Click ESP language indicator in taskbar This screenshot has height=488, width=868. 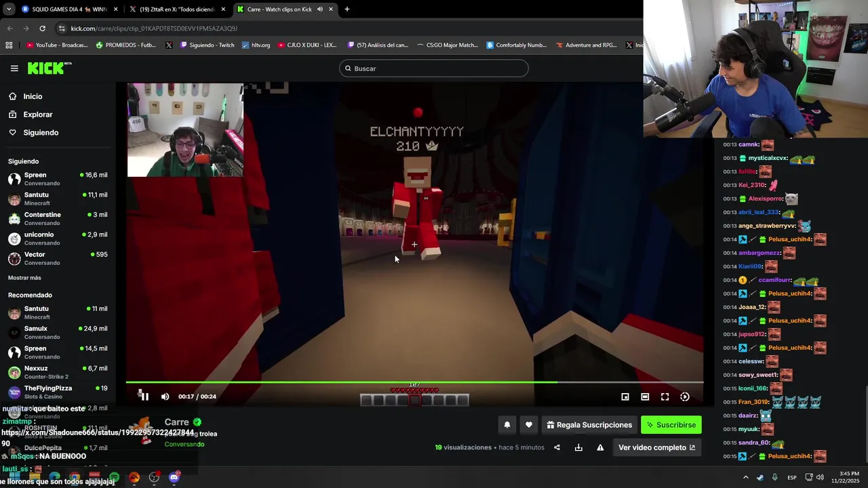coord(792,477)
